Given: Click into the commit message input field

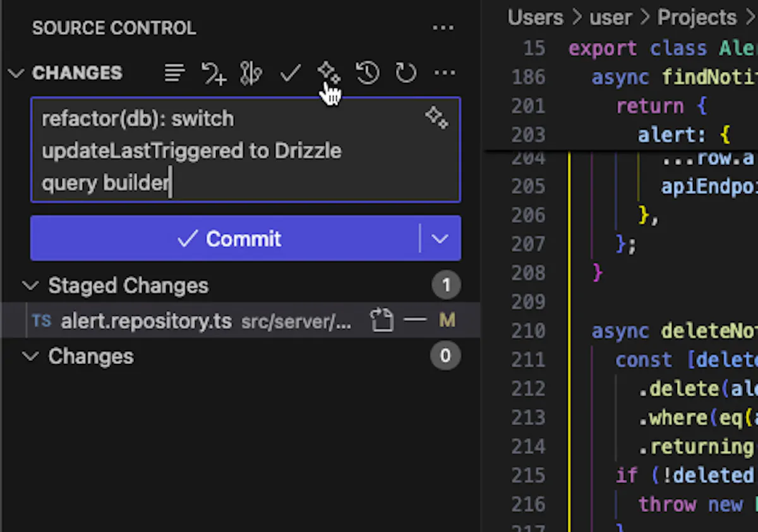Looking at the screenshot, I should pos(246,150).
